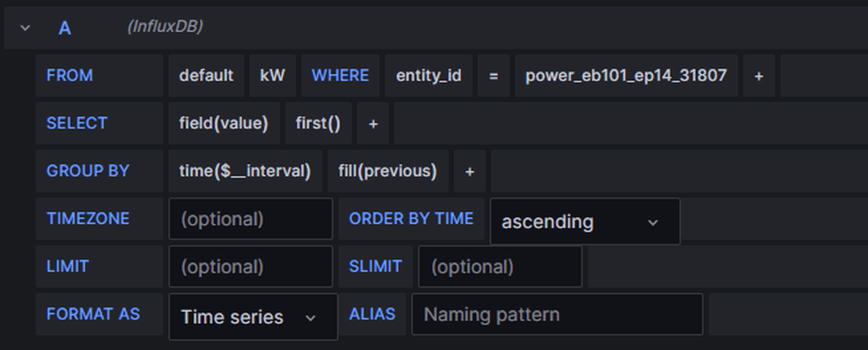Focus the SLIMIT optional input field
This screenshot has width=868, height=350.
[499, 267]
